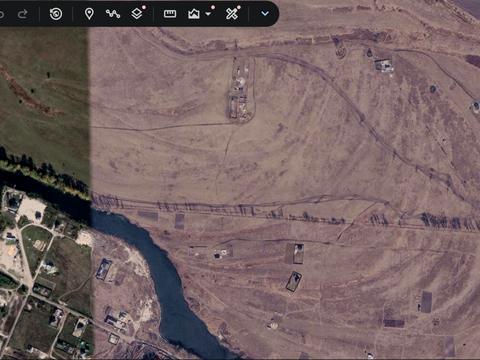The height and width of the screenshot is (360, 480).
Task: Click the partly visible undo arrow
Action: point(1,14)
